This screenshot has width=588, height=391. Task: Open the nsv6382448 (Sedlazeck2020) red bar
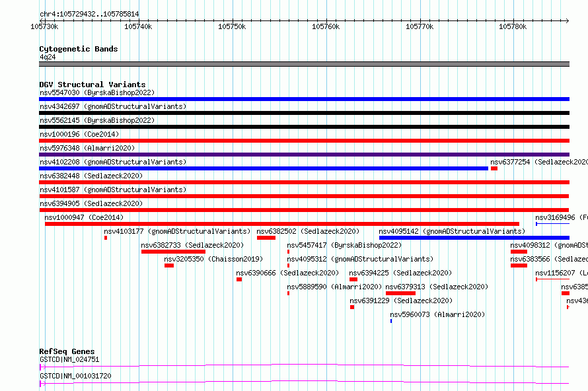click(304, 182)
